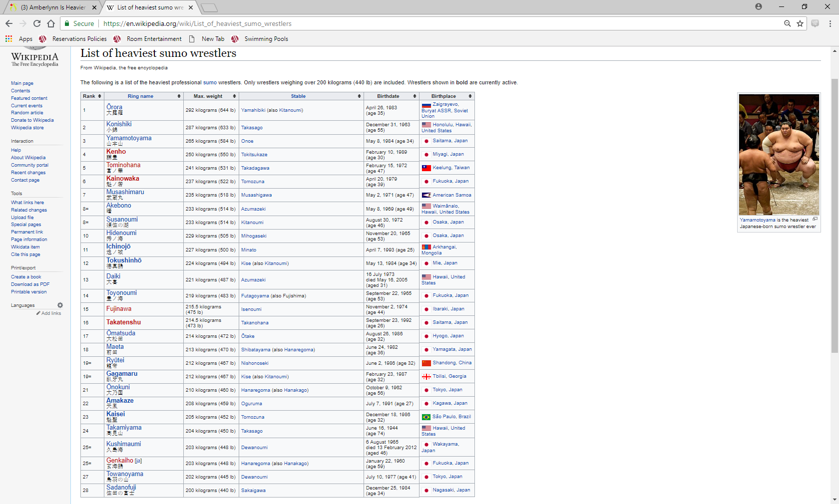Click the URL address bar field
The width and height of the screenshot is (839, 504).
(x=439, y=23)
